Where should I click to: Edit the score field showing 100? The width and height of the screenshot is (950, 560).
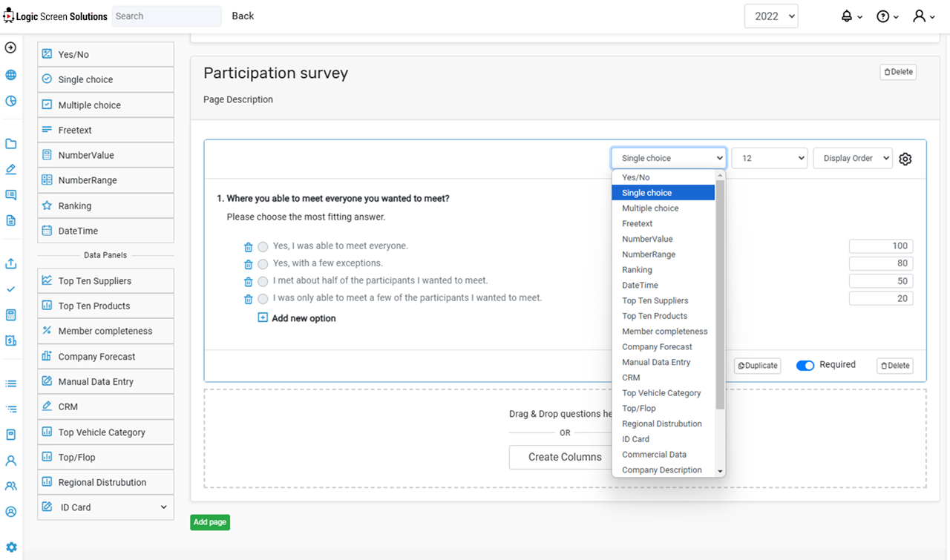(881, 246)
